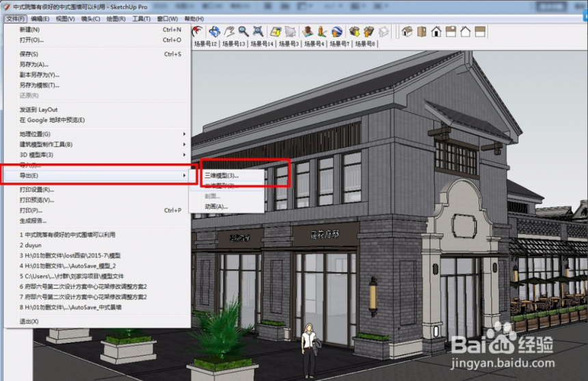588x381 pixels.
Task: Open recent file 8 AutoSave_中式景墙
Action: click(x=97, y=308)
